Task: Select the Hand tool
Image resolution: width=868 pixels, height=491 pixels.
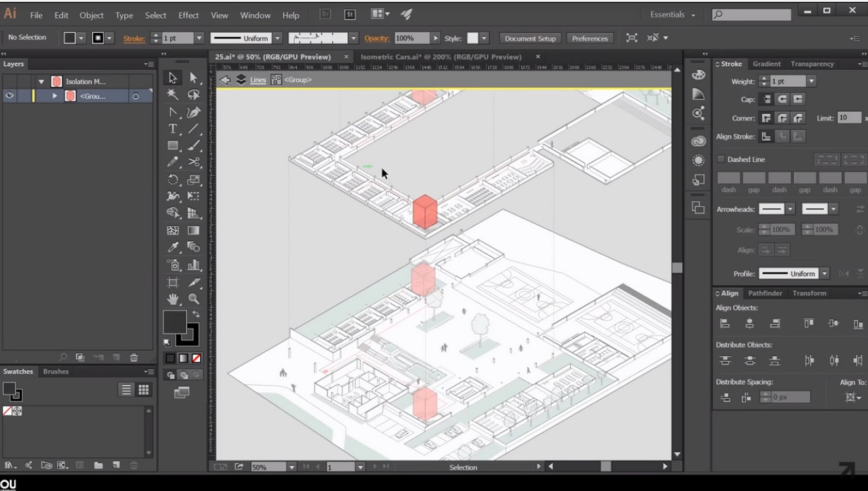Action: coord(172,298)
